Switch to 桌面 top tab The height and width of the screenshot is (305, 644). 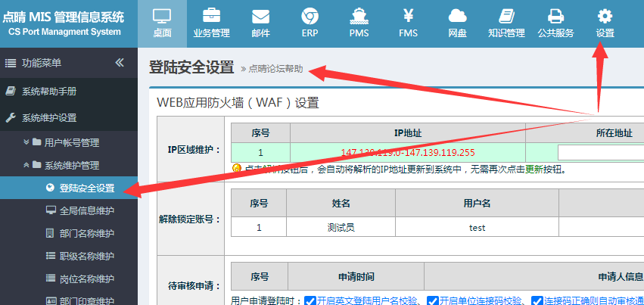[x=162, y=23]
